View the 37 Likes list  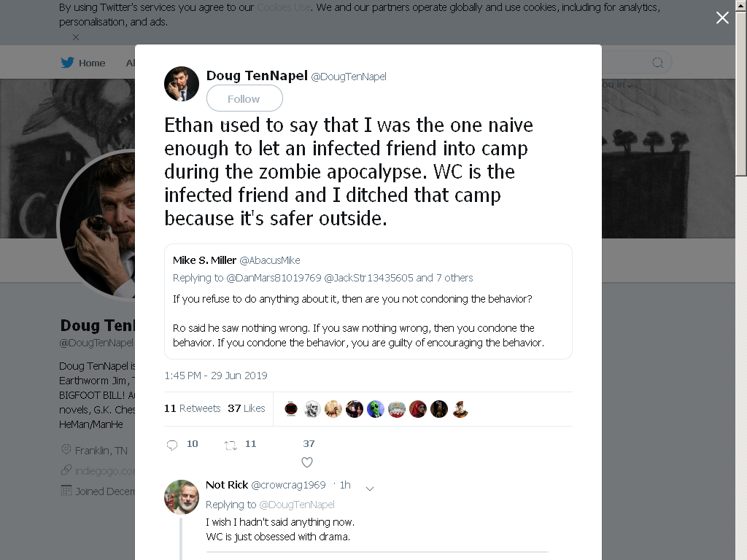(247, 408)
